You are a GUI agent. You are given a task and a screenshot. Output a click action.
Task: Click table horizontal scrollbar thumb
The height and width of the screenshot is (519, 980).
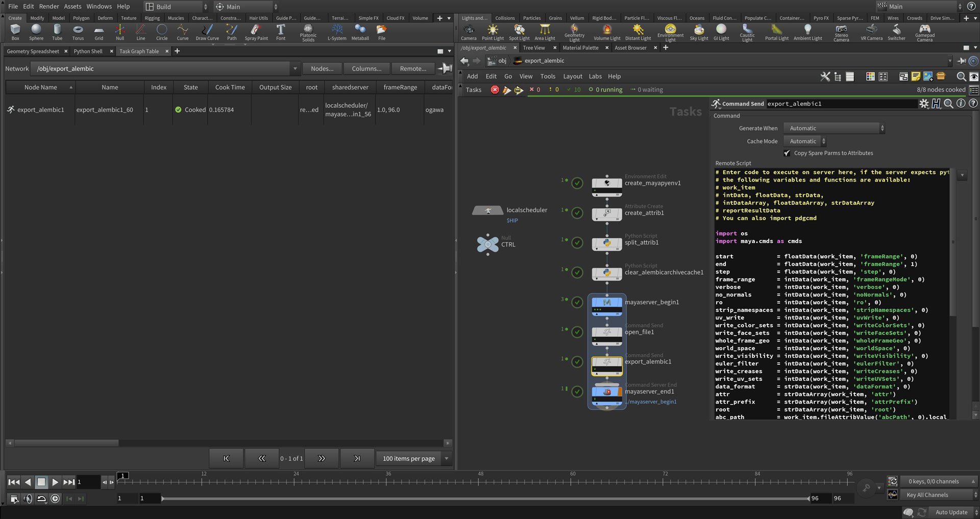(66, 443)
